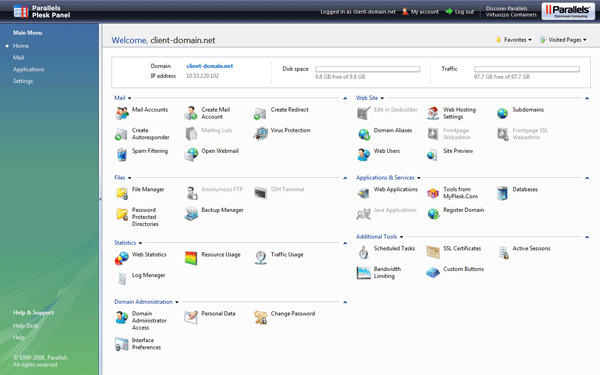
Task: Open the Favorites dropdown
Action: point(514,39)
